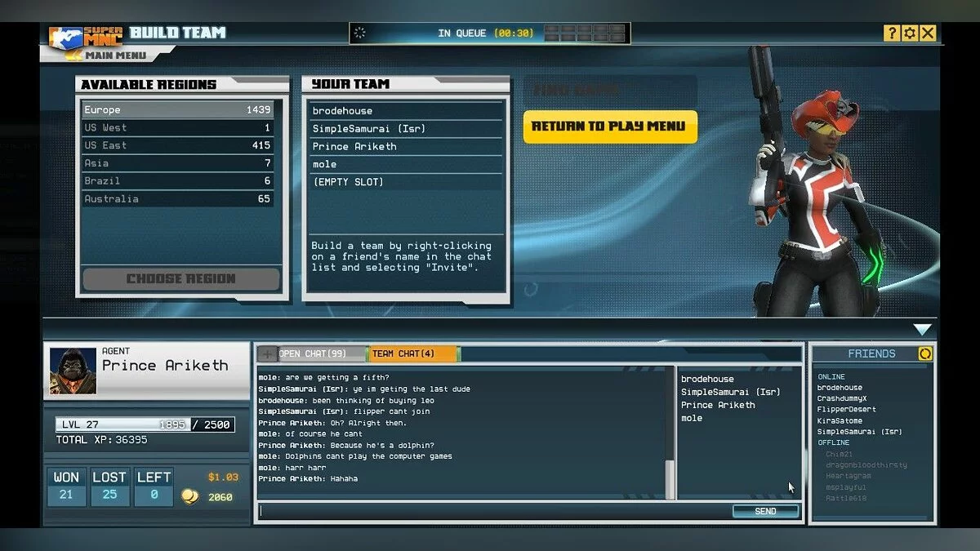Viewport: 980px width, 551px height.
Task: Click the $1.03 balance
Action: (x=223, y=477)
